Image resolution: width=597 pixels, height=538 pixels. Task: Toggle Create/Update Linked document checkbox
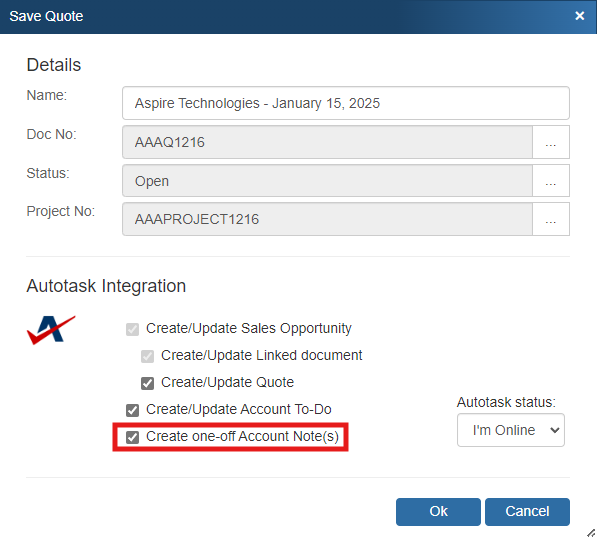click(x=147, y=356)
